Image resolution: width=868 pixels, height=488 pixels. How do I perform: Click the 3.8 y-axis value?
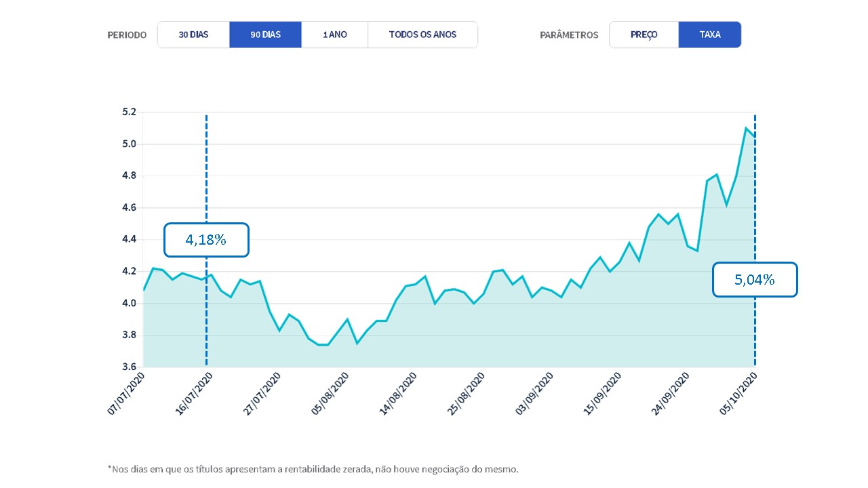130,335
